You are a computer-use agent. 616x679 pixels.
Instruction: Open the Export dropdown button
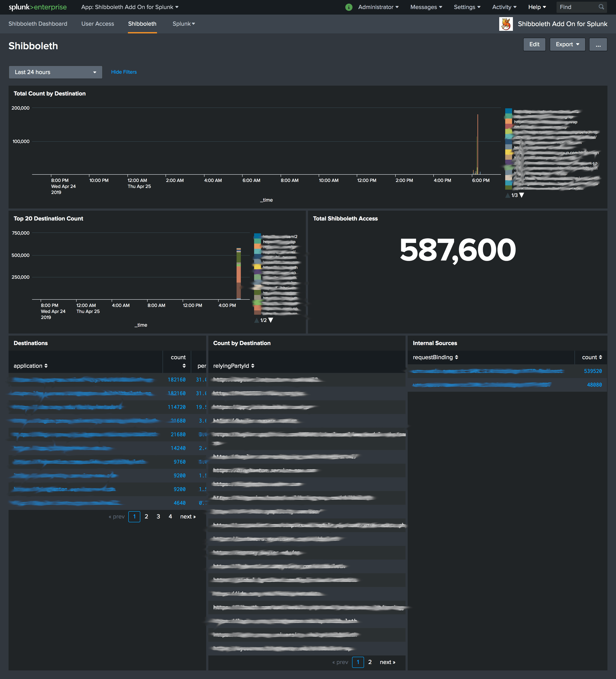567,45
